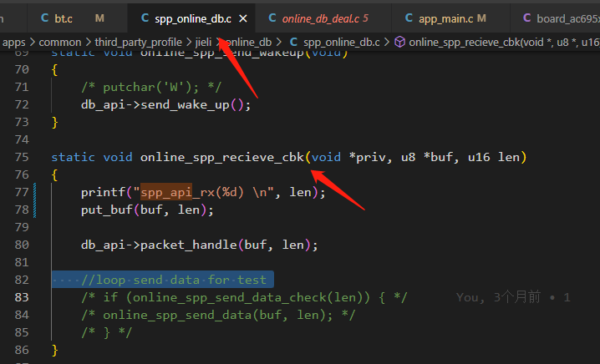
Task: Click the git blame annotation on line 83
Action: (513, 297)
